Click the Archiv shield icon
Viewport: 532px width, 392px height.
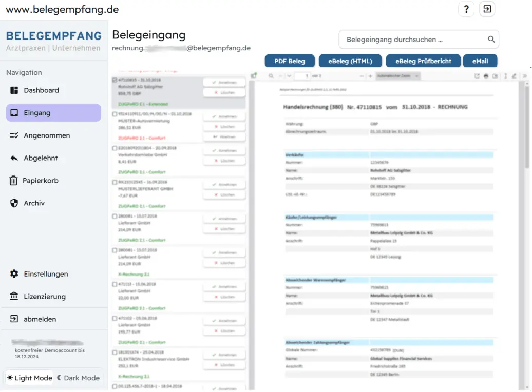pyautogui.click(x=14, y=203)
